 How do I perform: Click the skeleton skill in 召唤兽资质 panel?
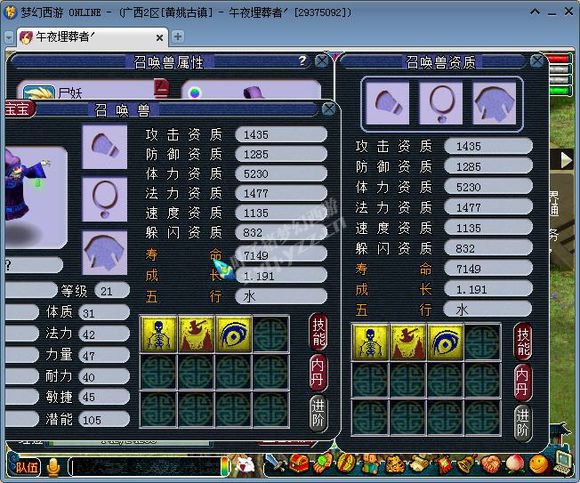click(x=370, y=342)
